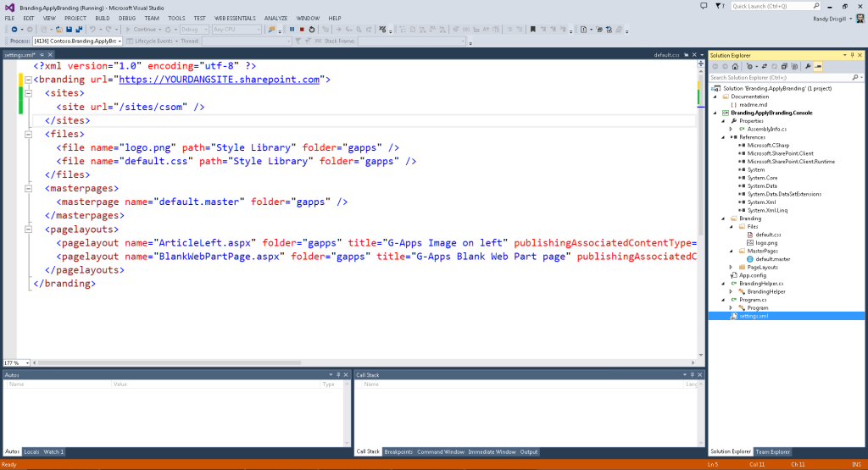Open the notifications flag icon
This screenshot has height=470, width=868.
[x=719, y=6]
